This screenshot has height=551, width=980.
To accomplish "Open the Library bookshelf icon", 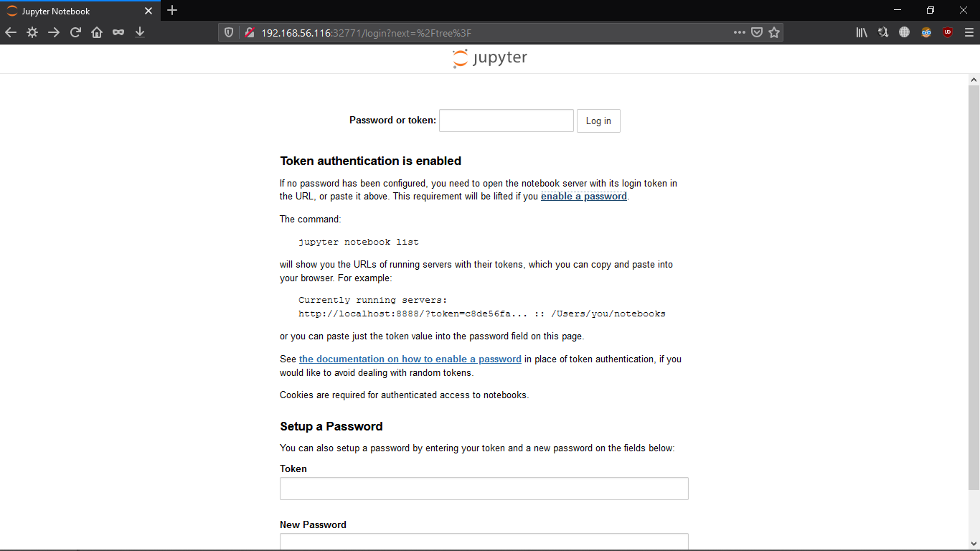I will [x=862, y=32].
